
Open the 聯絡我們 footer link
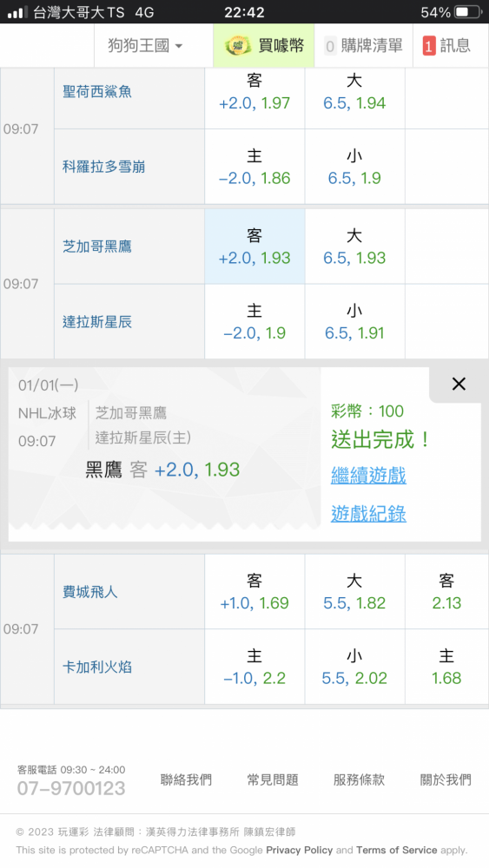[186, 779]
